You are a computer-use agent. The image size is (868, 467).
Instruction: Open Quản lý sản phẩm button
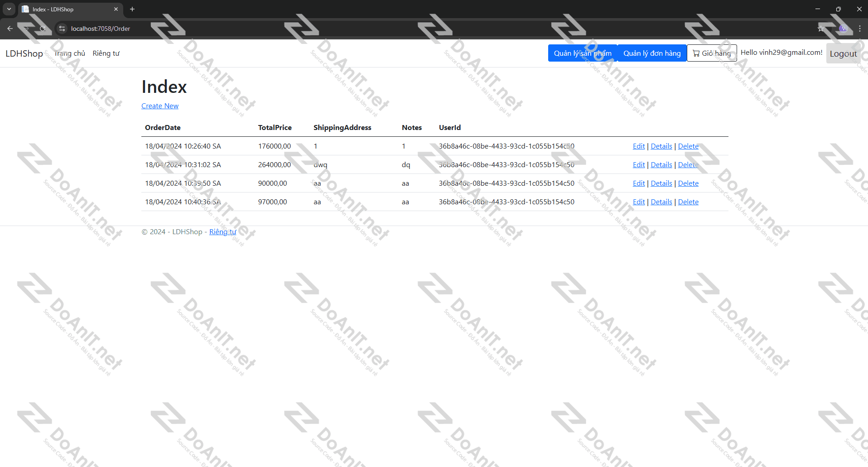tap(583, 53)
